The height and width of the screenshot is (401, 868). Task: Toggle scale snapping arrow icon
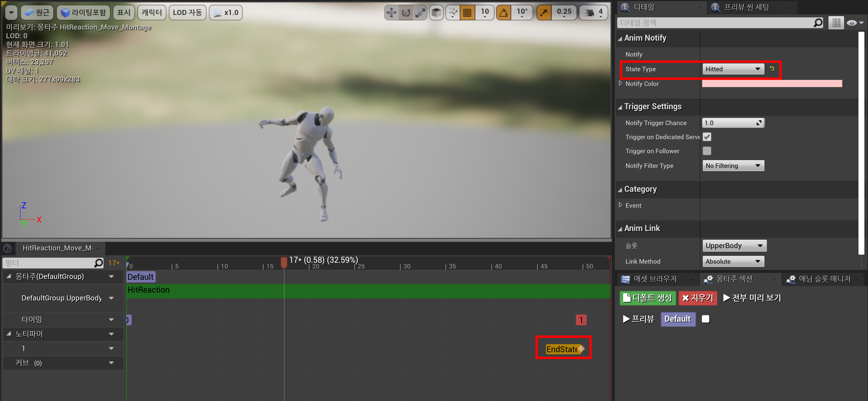point(544,13)
